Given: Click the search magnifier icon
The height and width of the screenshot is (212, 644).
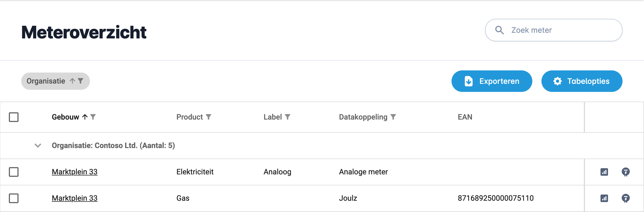Looking at the screenshot, I should (499, 30).
